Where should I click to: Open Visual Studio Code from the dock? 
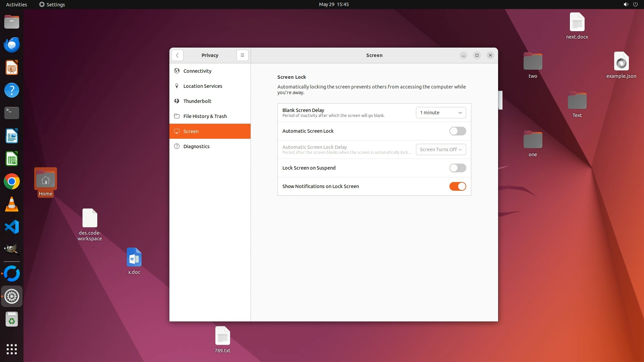tap(12, 227)
